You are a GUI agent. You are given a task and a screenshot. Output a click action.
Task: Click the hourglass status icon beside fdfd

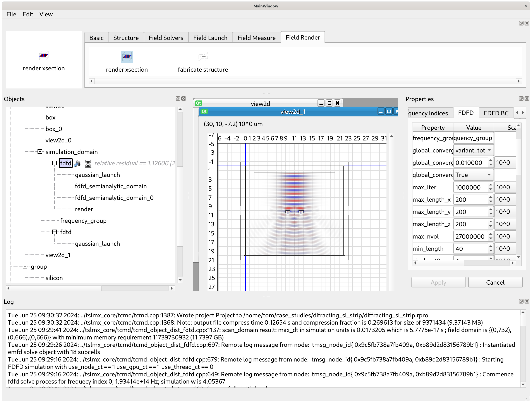88,163
